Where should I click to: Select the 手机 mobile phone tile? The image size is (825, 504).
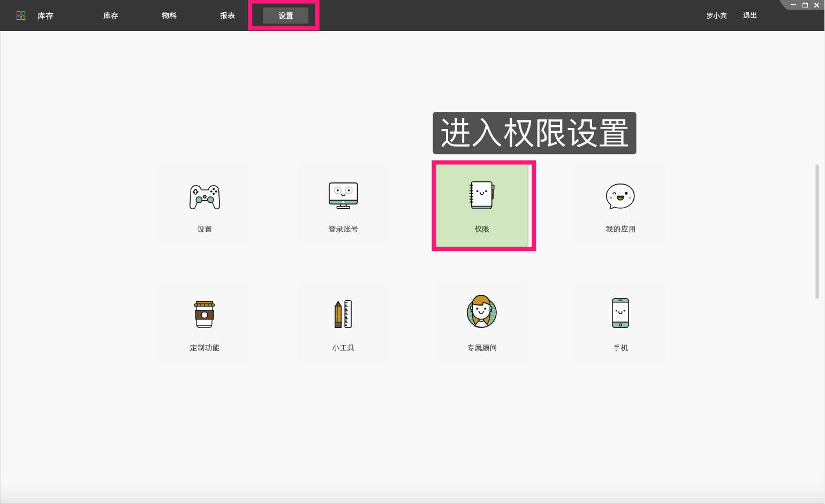click(x=619, y=321)
